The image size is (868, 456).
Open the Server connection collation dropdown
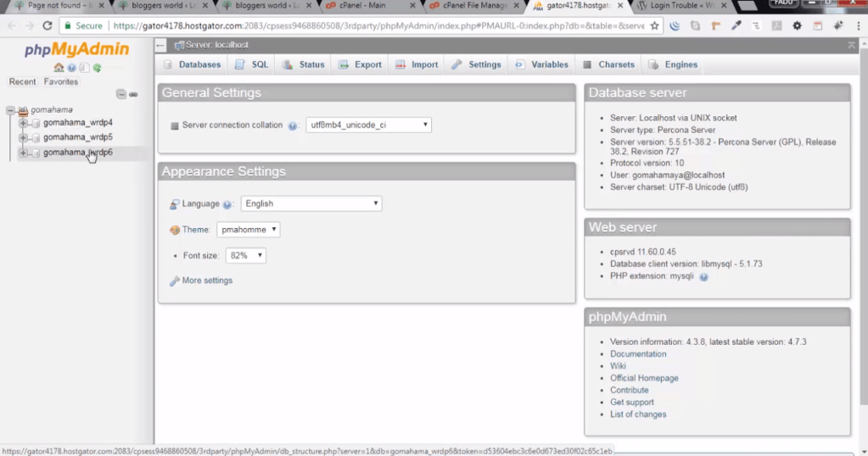(x=368, y=125)
